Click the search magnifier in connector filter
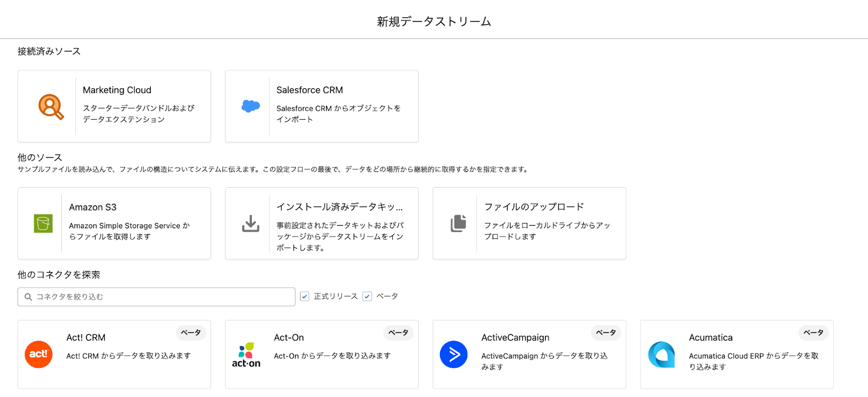The width and height of the screenshot is (868, 397). (28, 297)
